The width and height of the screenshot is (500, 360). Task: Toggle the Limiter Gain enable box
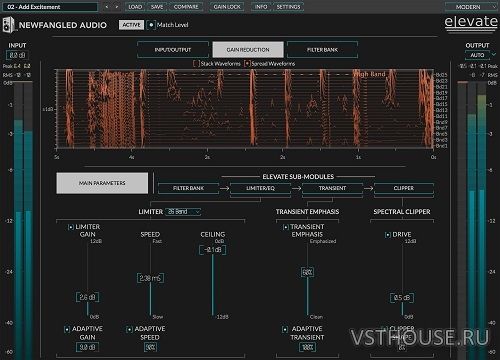[71, 227]
